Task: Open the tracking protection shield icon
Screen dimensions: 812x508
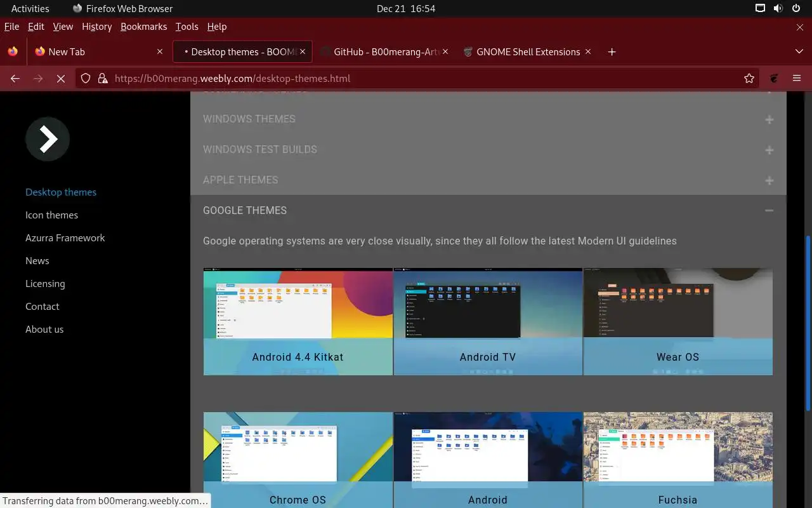Action: click(x=86, y=78)
